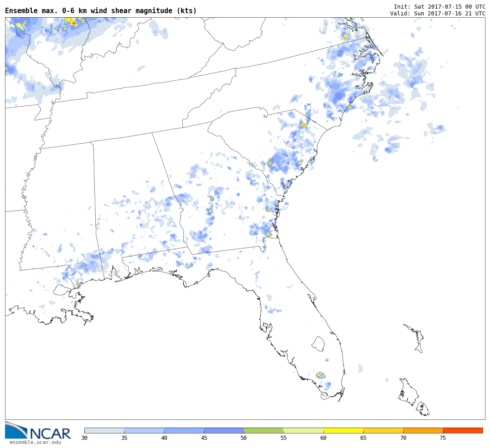Click Lake Okeechobee outline in Florida
490x448 pixels.
tap(319, 344)
